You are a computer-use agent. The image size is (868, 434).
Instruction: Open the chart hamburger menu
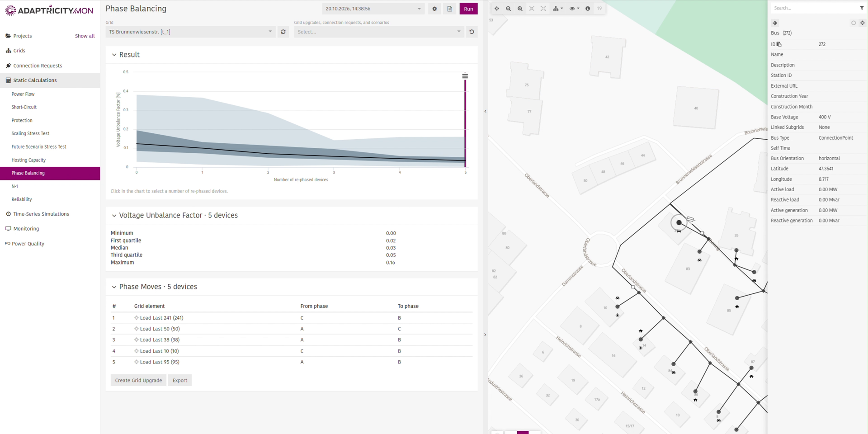[x=465, y=76]
